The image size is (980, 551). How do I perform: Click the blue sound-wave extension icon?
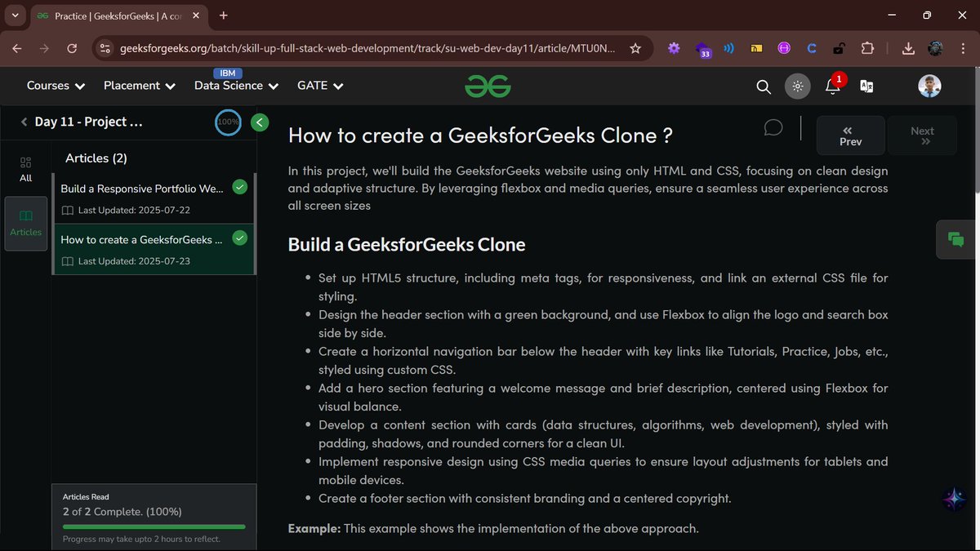coord(729,48)
